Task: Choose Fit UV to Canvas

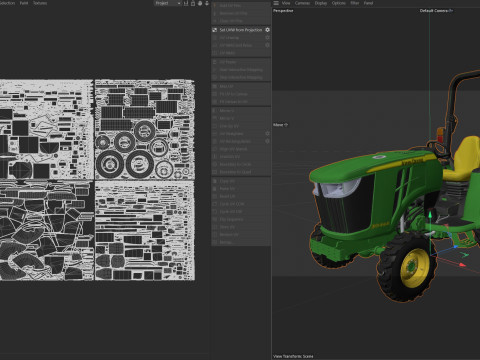Action: point(241,94)
